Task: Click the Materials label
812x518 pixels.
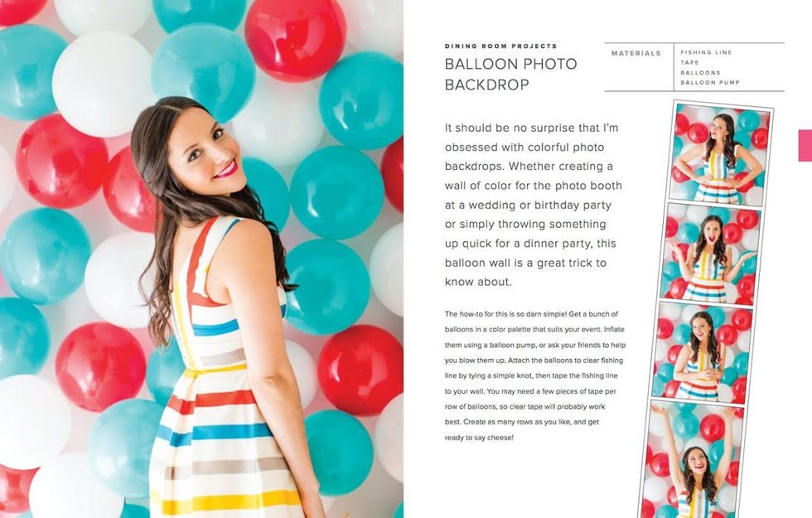Action: [636, 53]
